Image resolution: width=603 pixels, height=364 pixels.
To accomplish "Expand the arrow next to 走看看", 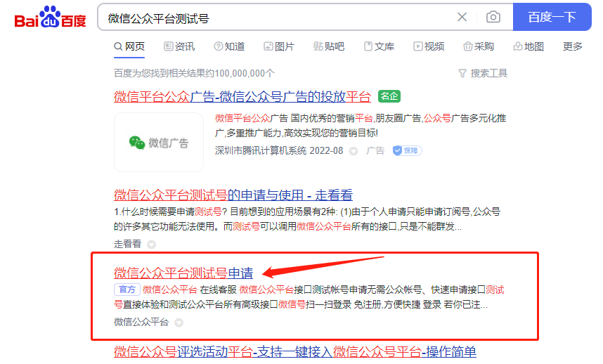I will coord(152,245).
